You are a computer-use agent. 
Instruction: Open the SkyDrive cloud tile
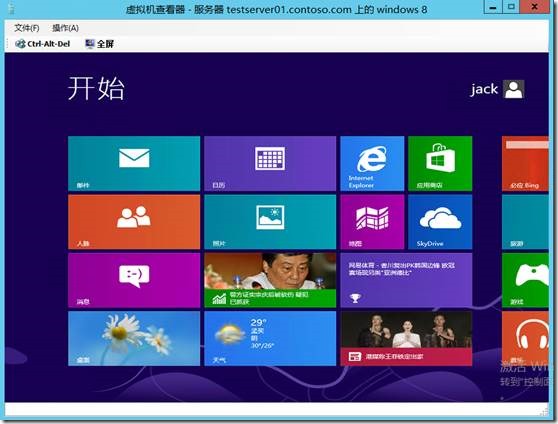click(x=440, y=222)
